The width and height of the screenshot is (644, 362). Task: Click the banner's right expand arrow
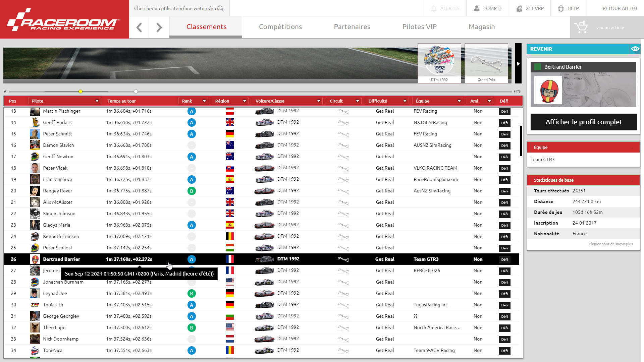click(x=518, y=63)
